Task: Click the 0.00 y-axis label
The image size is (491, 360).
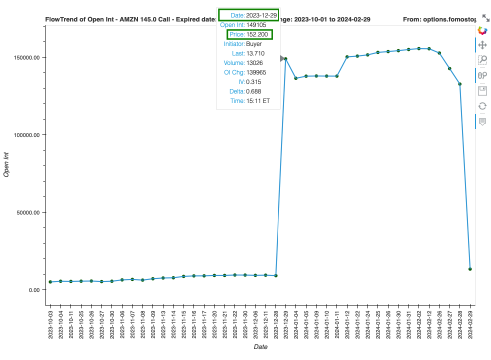Action: click(34, 290)
